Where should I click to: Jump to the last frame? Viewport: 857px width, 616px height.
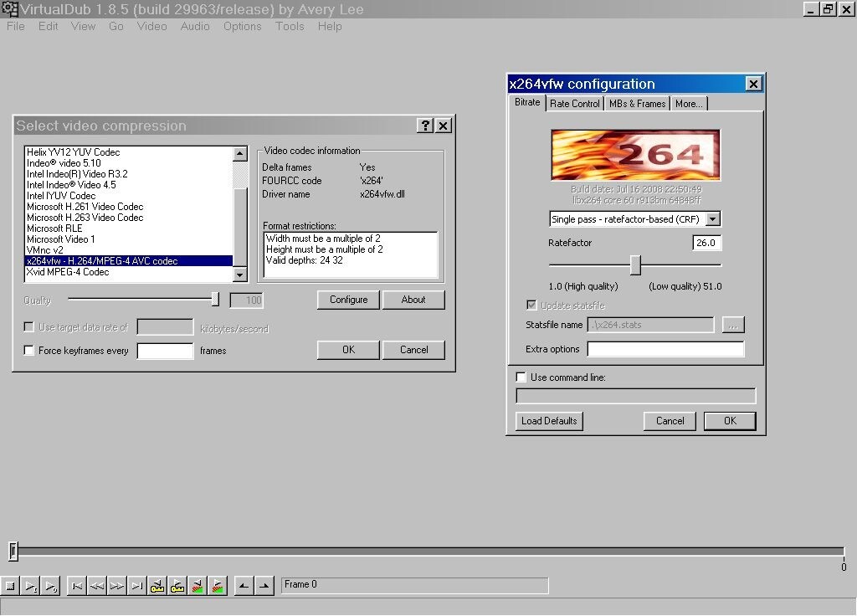(x=136, y=586)
